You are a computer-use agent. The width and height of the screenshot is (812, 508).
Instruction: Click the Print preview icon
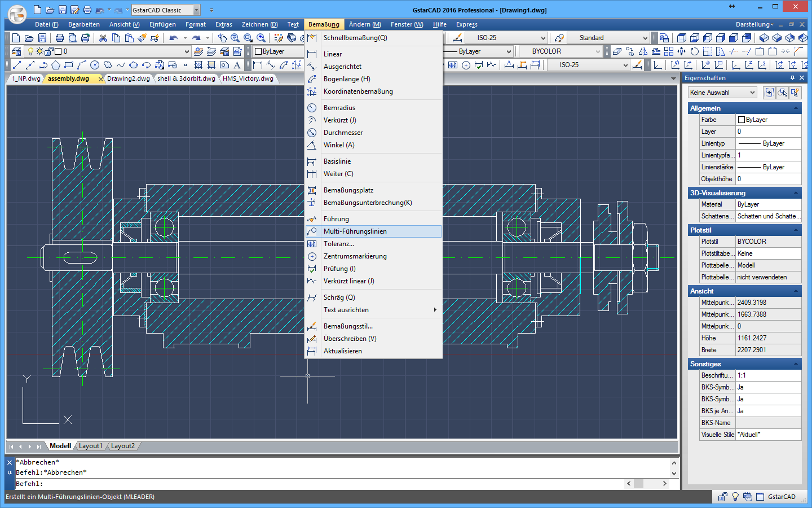72,38
